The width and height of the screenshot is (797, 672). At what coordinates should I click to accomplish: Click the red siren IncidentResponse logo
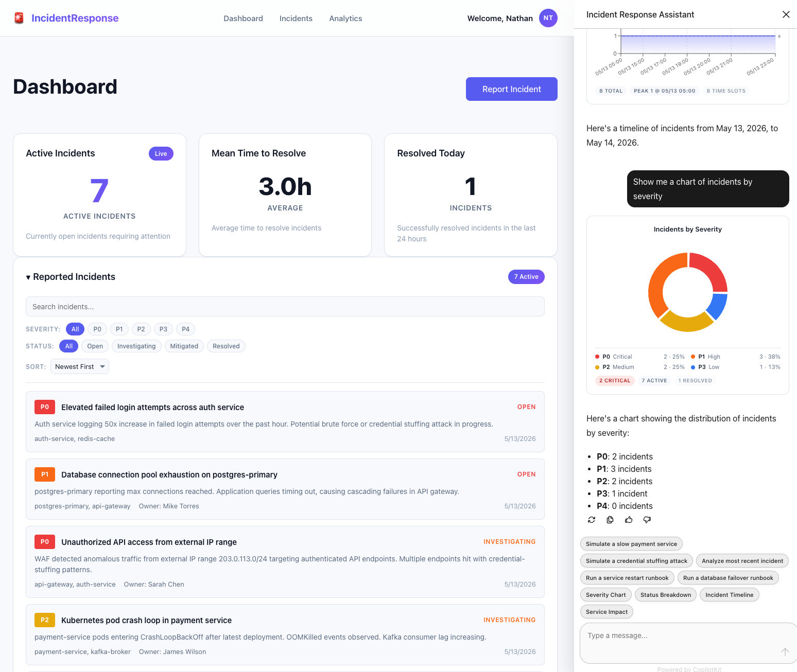(x=19, y=18)
